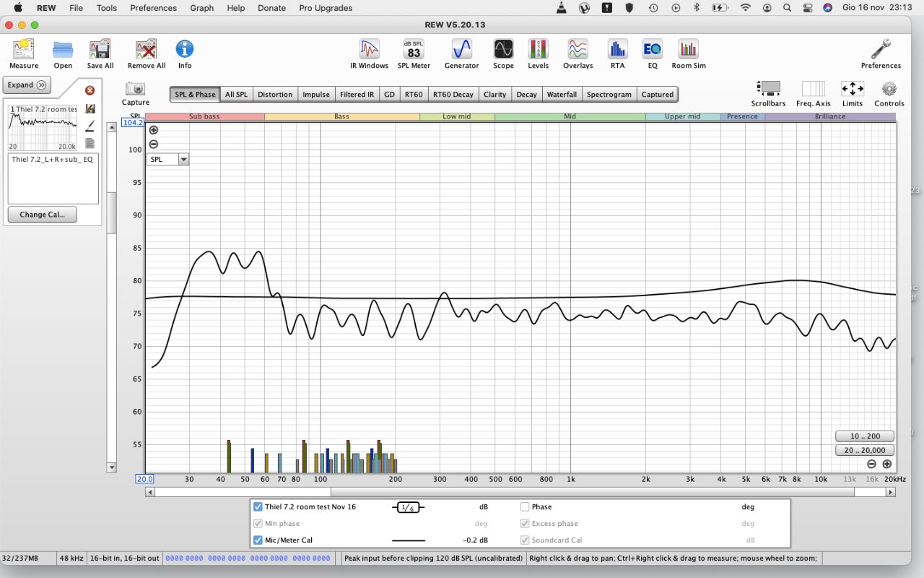The width and height of the screenshot is (924, 578).
Task: Switch to the Waterfall tab
Action: [562, 94]
